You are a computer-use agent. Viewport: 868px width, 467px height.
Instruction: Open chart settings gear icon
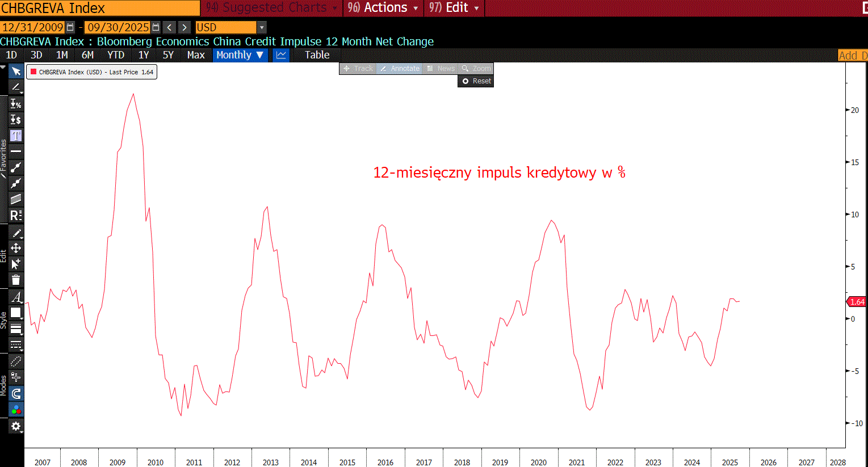[16, 426]
